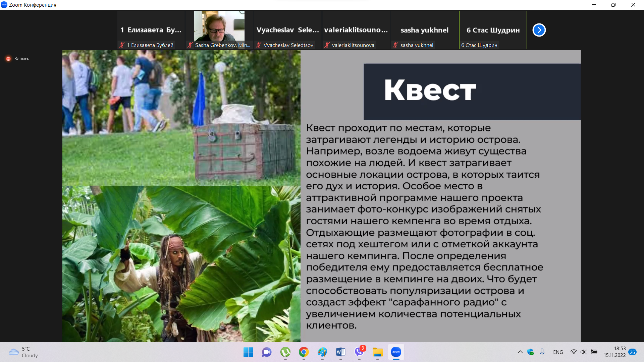Screen dimensions: 644x362
Task: Minimize the Zoom Конференция window
Action: 594,5
